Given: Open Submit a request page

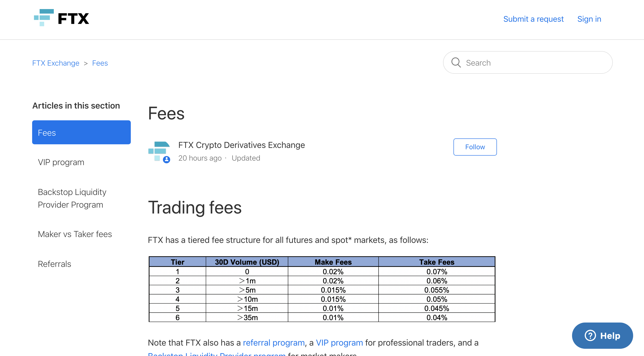Looking at the screenshot, I should 533,19.
